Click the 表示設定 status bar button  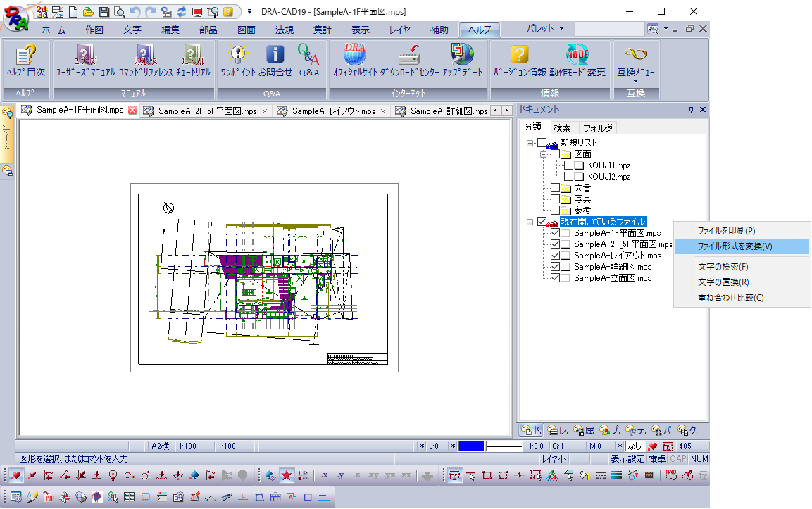click(x=627, y=459)
